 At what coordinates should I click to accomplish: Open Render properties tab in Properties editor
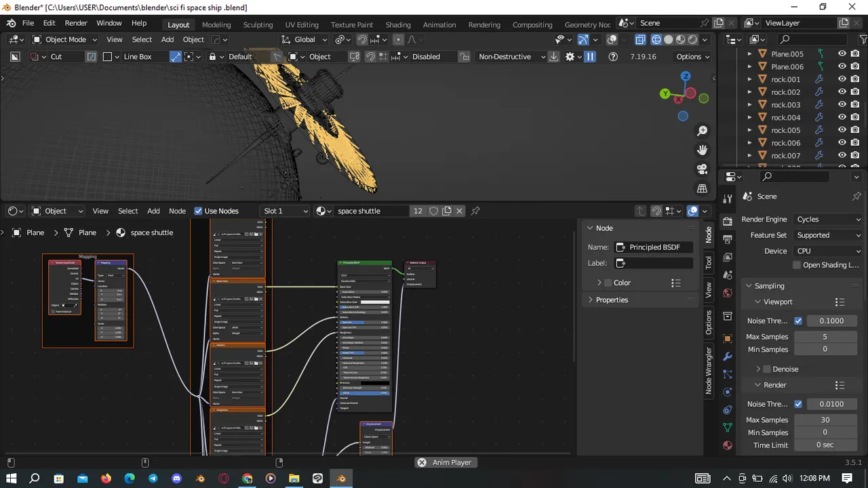728,221
